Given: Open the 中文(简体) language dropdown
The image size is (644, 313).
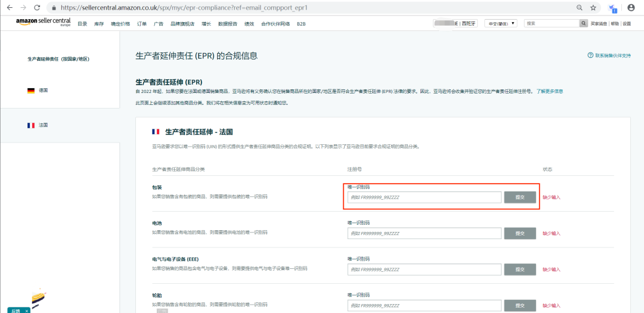Looking at the screenshot, I should [x=501, y=23].
